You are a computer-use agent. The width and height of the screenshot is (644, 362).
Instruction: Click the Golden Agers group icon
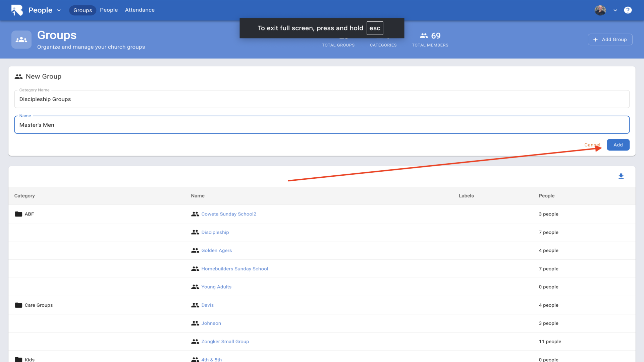click(195, 250)
